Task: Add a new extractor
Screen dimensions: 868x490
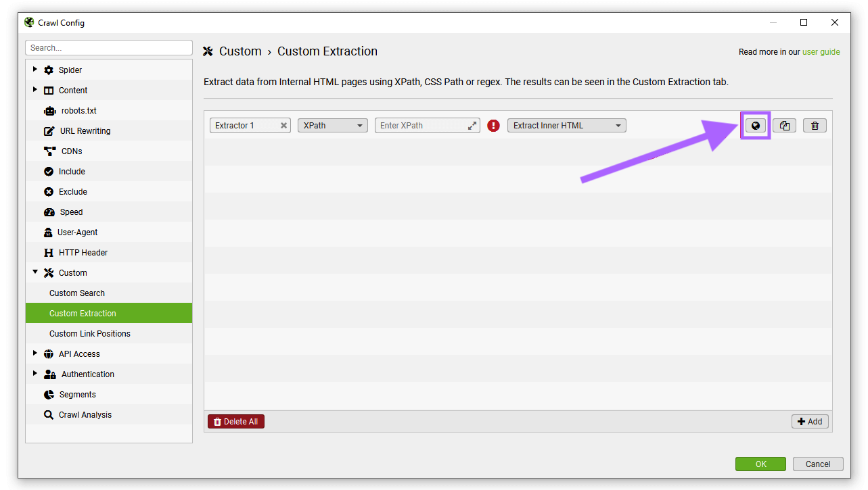Action: tap(810, 421)
